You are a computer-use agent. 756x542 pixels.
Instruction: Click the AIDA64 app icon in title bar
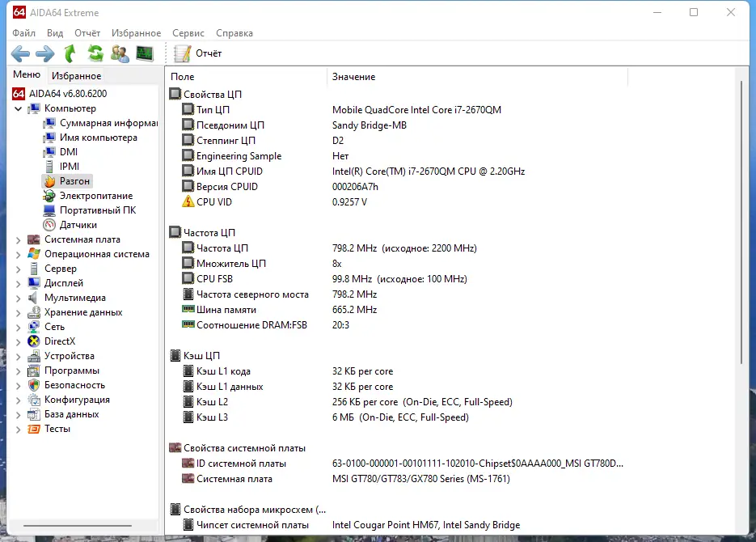[x=19, y=12]
